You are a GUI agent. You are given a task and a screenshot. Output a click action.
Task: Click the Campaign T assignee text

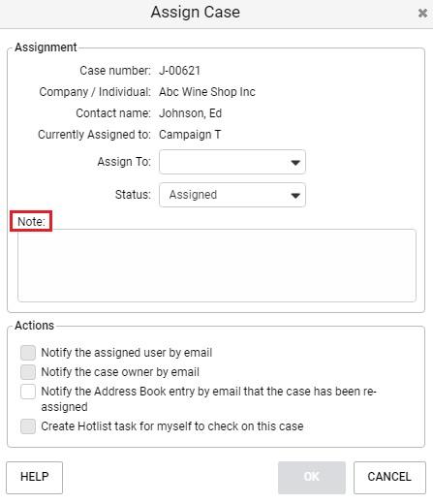190,135
